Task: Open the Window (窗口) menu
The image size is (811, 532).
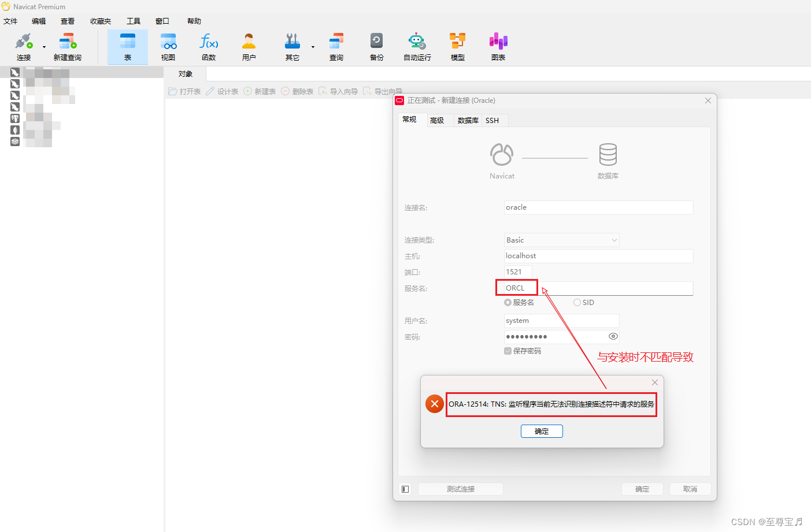Action: point(162,21)
